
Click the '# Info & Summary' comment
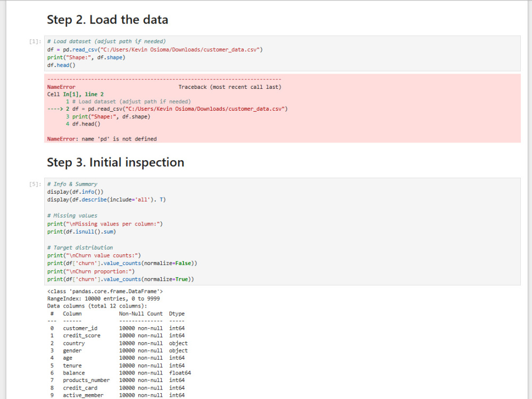(72, 184)
